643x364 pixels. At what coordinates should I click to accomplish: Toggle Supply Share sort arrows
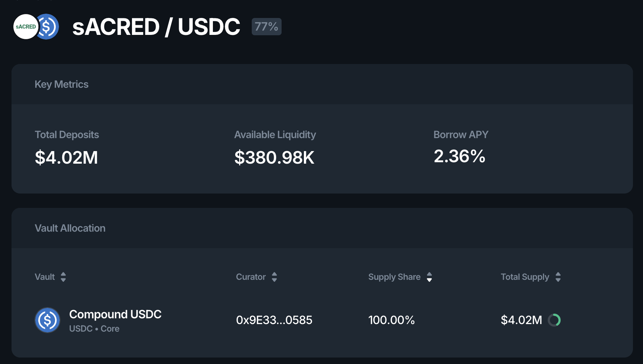tap(429, 277)
